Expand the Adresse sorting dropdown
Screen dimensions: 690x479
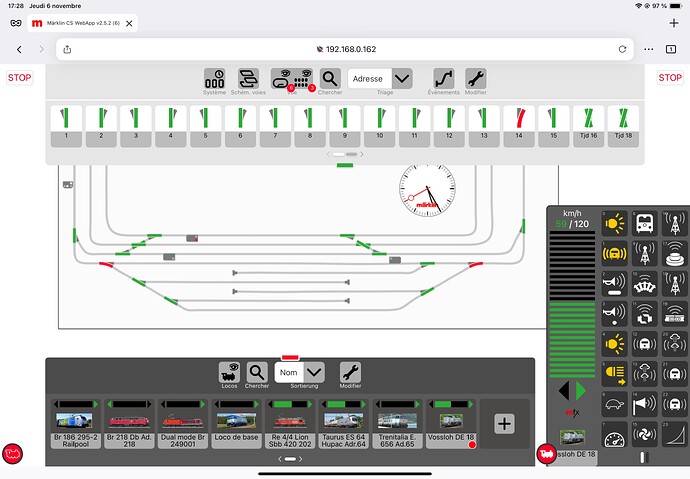(401, 78)
